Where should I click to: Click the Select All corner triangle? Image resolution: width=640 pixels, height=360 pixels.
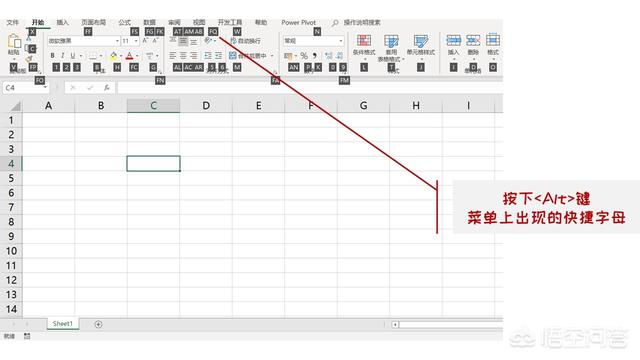click(x=15, y=106)
